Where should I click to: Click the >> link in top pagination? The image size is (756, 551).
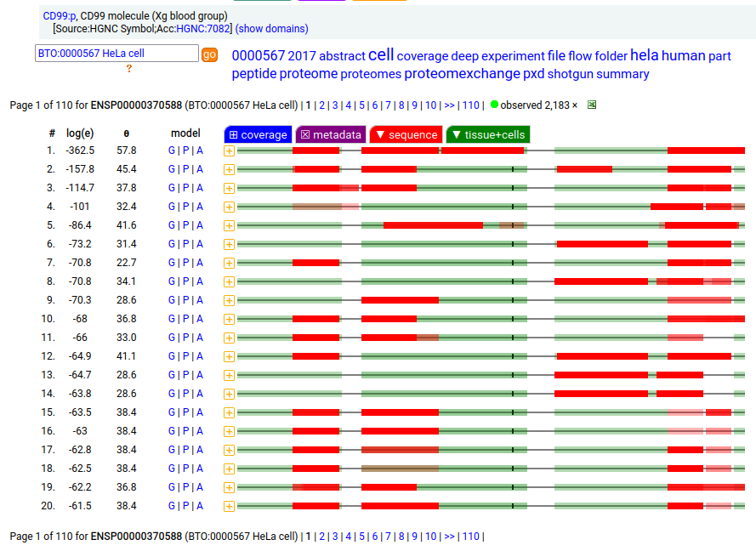point(449,105)
